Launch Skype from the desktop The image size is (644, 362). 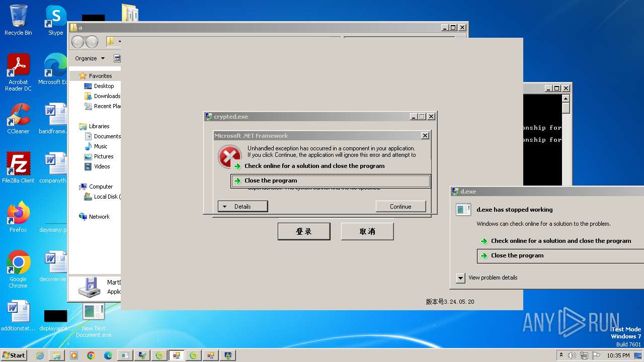click(55, 20)
